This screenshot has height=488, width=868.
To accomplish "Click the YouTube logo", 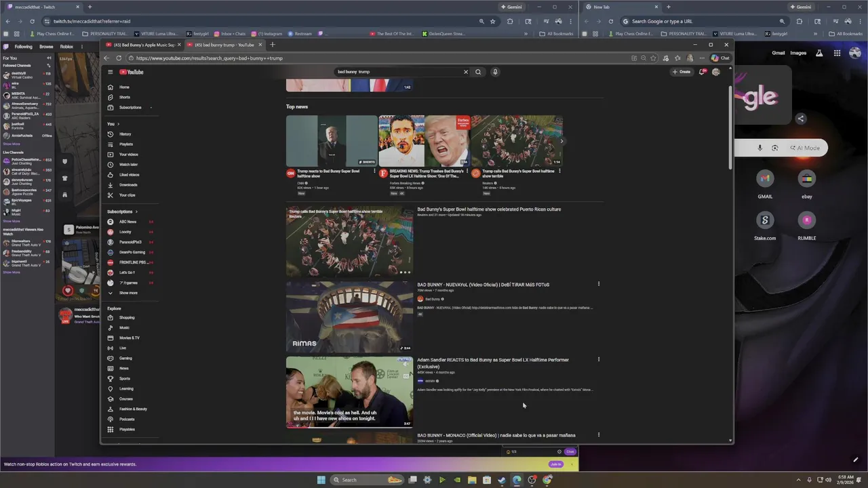I will coord(132,72).
